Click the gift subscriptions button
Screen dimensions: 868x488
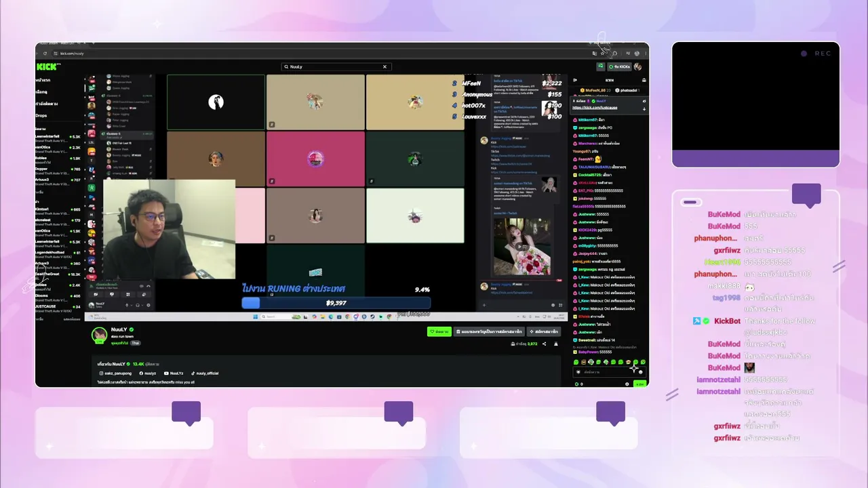[490, 331]
